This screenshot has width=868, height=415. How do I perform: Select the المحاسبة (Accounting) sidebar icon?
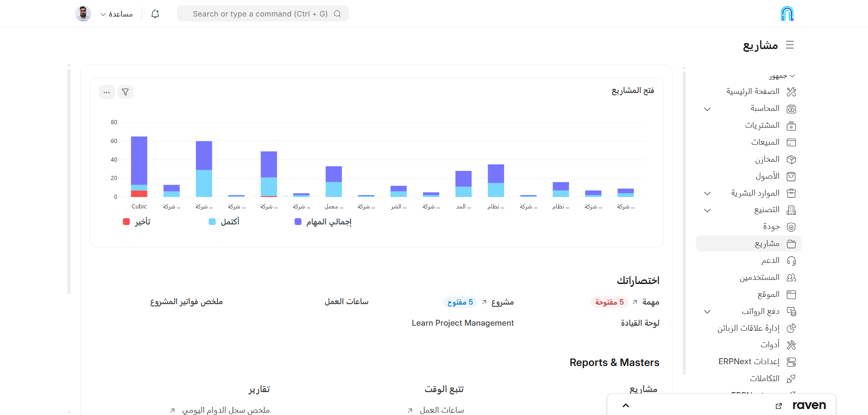pos(791,109)
